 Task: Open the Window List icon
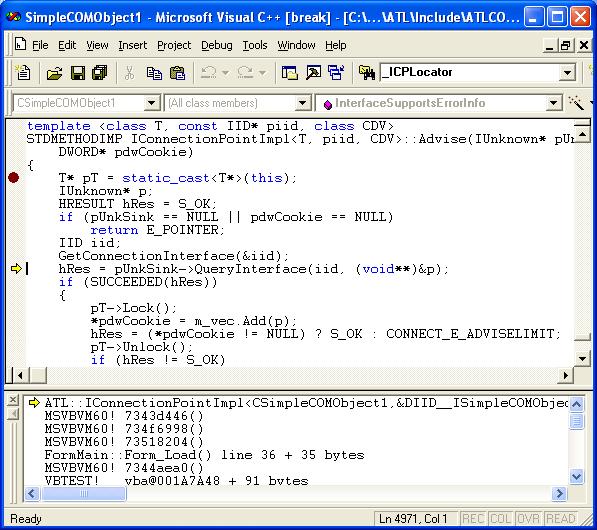(336, 72)
